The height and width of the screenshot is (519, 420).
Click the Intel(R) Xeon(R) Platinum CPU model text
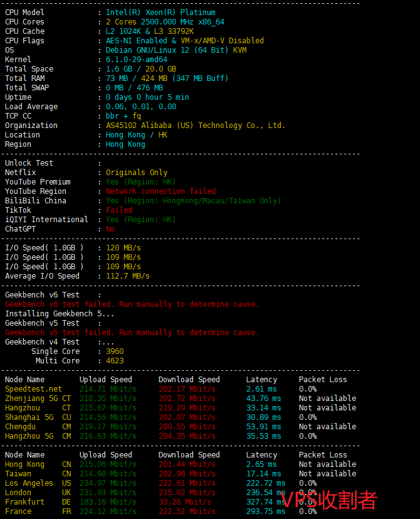(x=160, y=13)
